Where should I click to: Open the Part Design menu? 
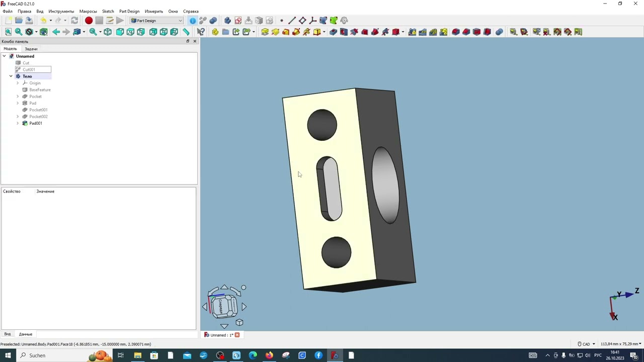pyautogui.click(x=129, y=11)
